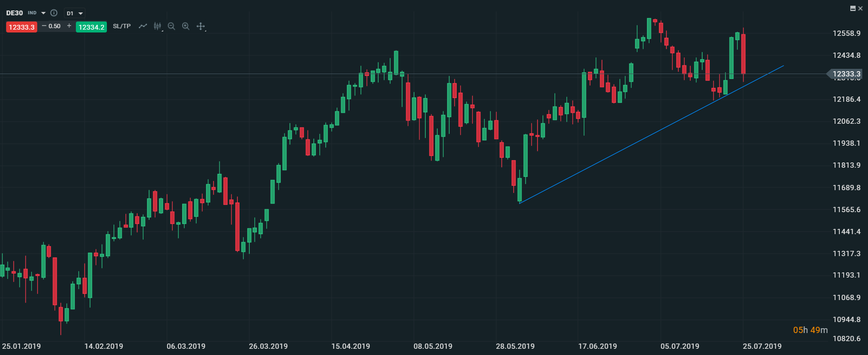Close the DE30 chart panel

[x=860, y=9]
